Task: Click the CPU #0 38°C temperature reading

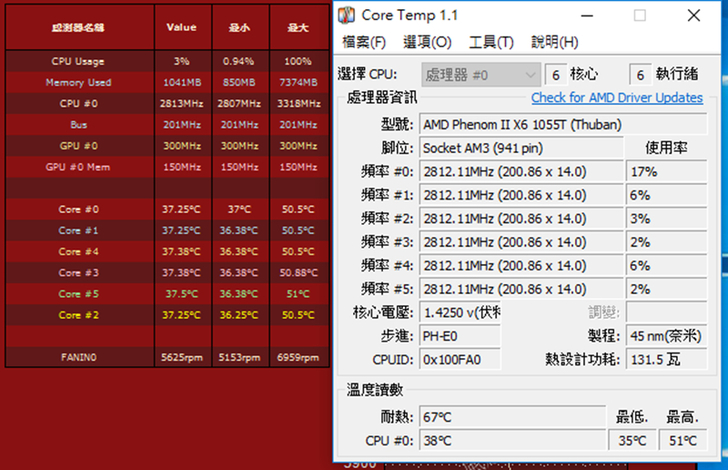Action: (x=514, y=441)
